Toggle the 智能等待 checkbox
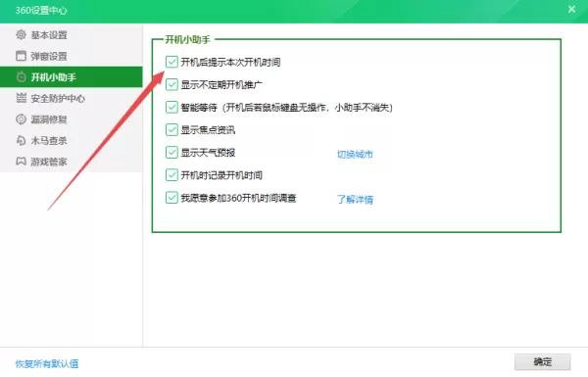Viewport: 588px width, 377px height. pyautogui.click(x=171, y=107)
